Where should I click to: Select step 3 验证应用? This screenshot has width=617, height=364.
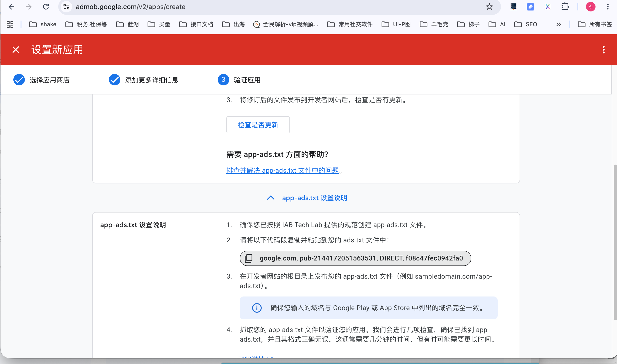(x=239, y=80)
